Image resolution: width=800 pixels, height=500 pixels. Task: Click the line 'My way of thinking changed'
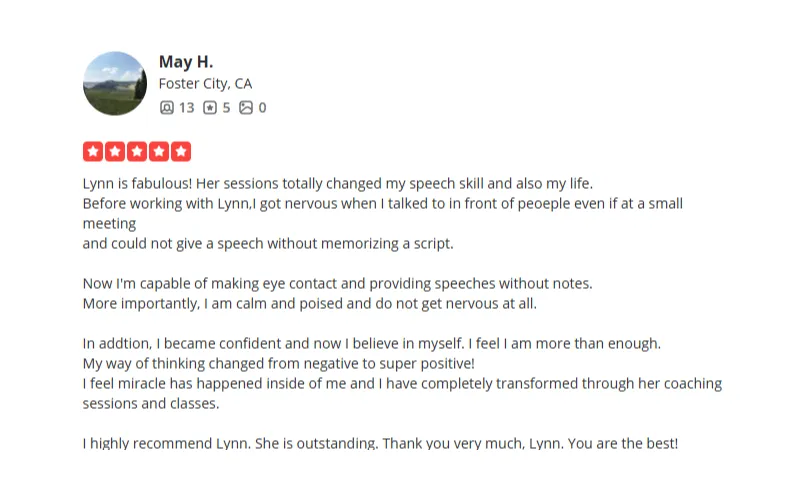pyautogui.click(x=279, y=364)
